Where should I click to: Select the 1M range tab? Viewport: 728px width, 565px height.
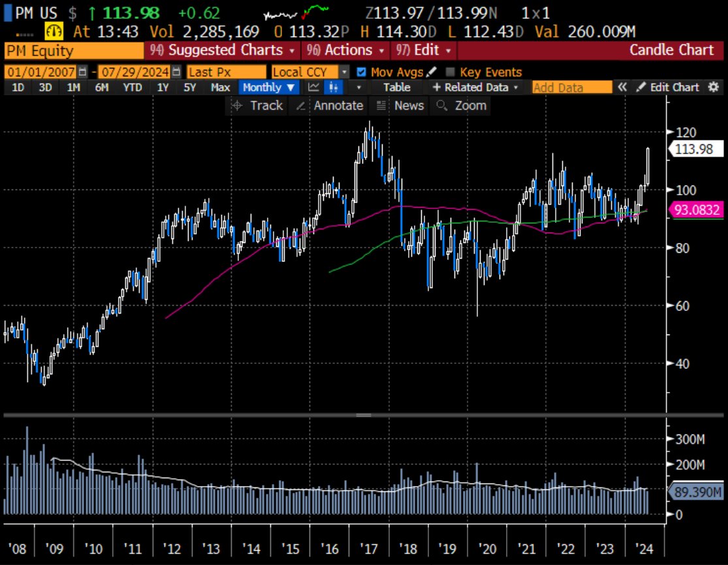tap(73, 88)
